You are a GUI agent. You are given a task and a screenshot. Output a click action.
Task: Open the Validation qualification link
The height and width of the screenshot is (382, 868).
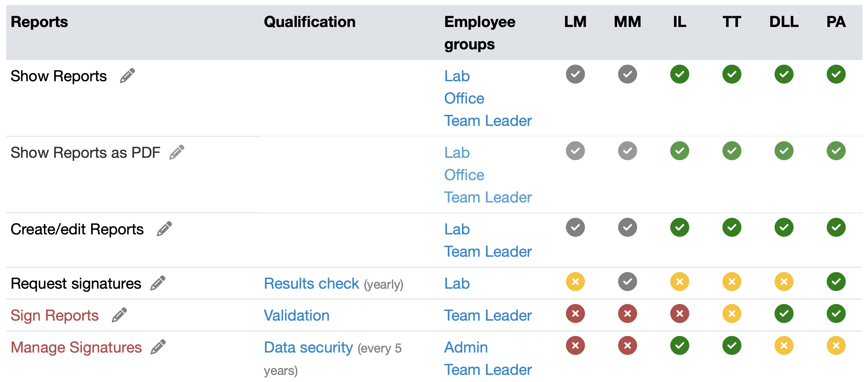point(296,315)
